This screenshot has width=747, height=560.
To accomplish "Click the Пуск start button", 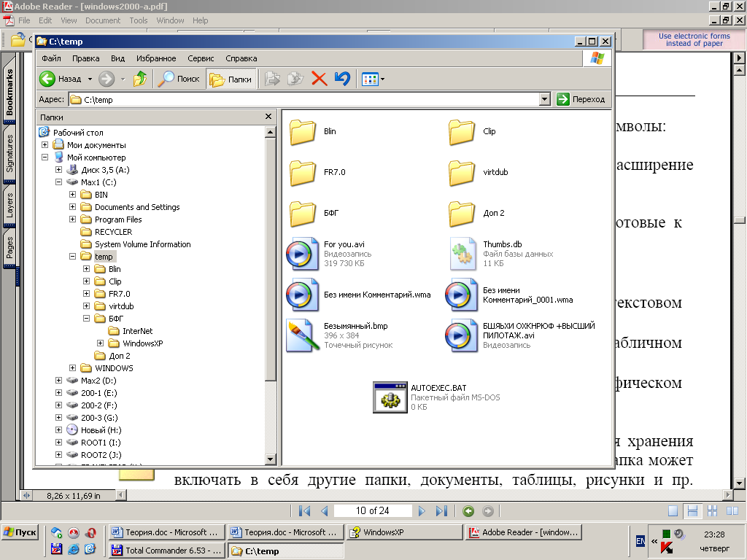I will click(20, 532).
